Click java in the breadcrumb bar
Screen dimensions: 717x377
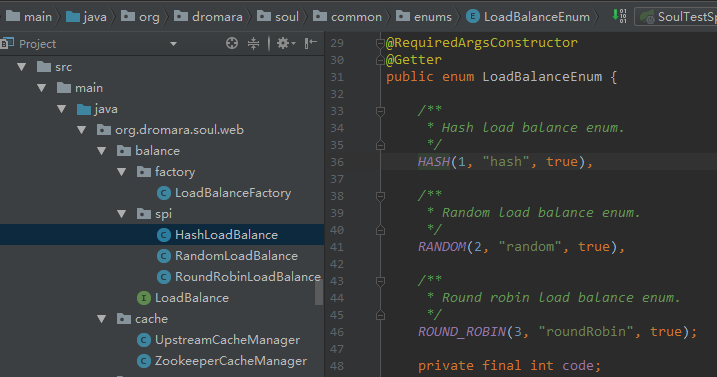[x=95, y=17]
